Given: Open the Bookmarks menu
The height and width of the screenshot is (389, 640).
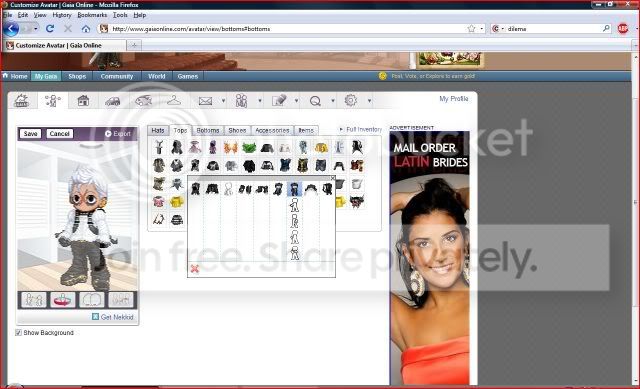Looking at the screenshot, I should point(92,15).
